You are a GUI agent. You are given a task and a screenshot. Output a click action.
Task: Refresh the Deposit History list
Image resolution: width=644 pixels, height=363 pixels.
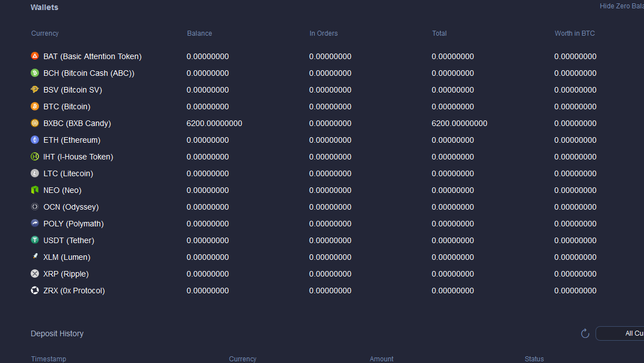pyautogui.click(x=586, y=333)
